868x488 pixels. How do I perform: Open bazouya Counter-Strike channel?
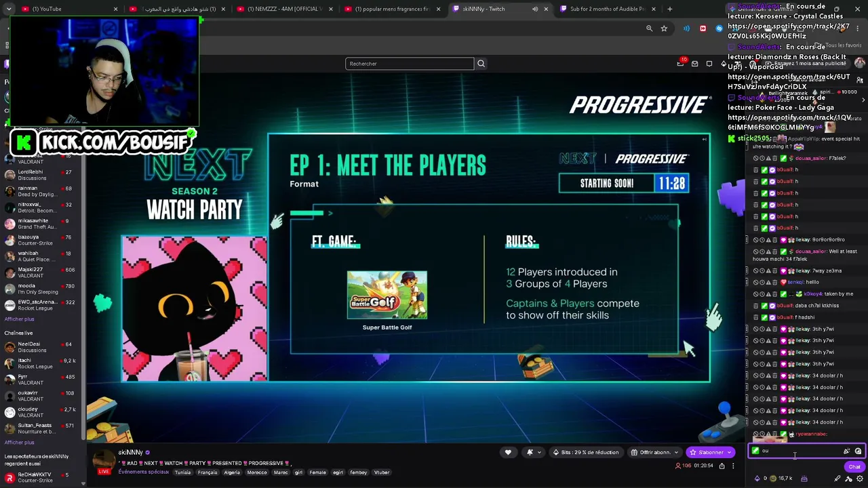41,240
